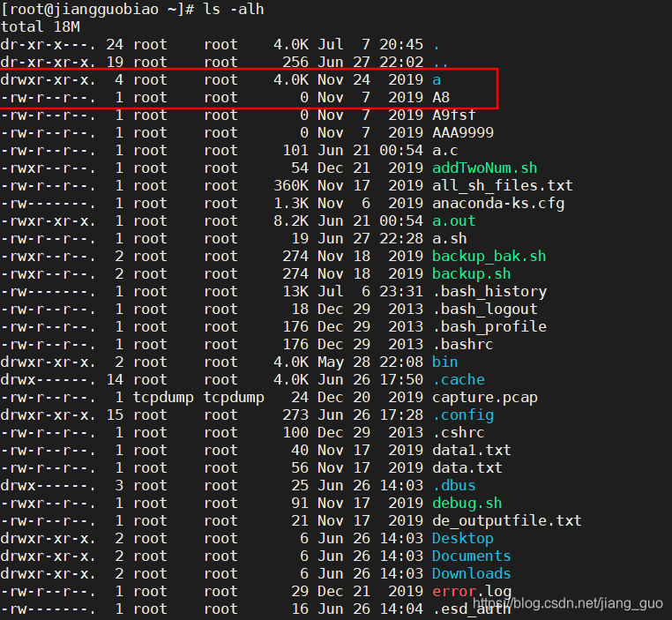Click the file name 'AAA9999'
This screenshot has height=620, width=672.
(463, 132)
